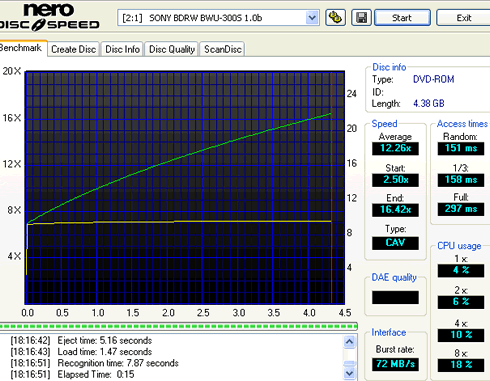The image size is (490, 381).
Task: Click the Nero Disc Speed logo
Action: [50, 17]
